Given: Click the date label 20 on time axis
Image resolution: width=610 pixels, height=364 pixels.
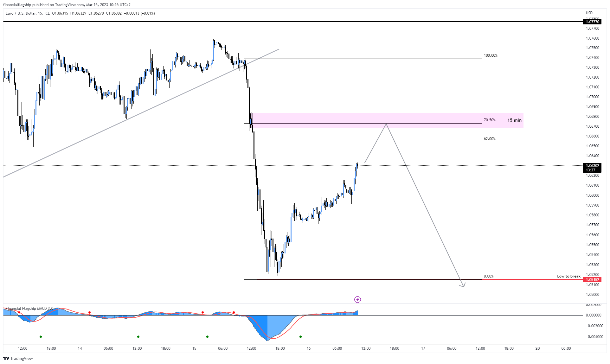Looking at the screenshot, I should (x=537, y=348).
